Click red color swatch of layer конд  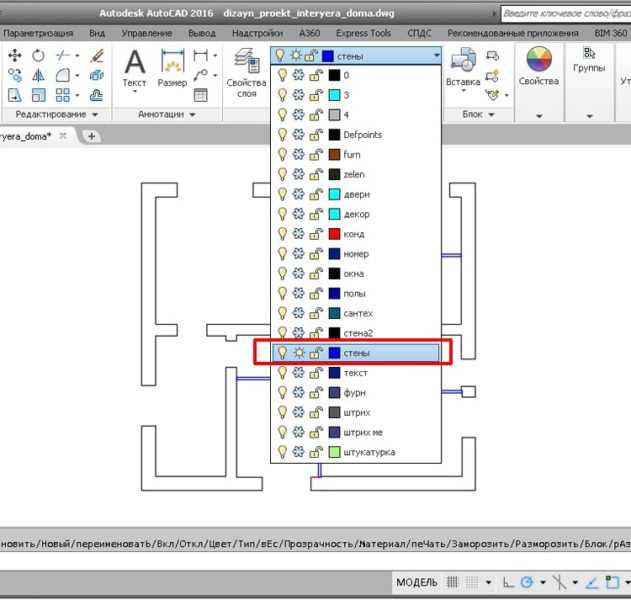[334, 234]
